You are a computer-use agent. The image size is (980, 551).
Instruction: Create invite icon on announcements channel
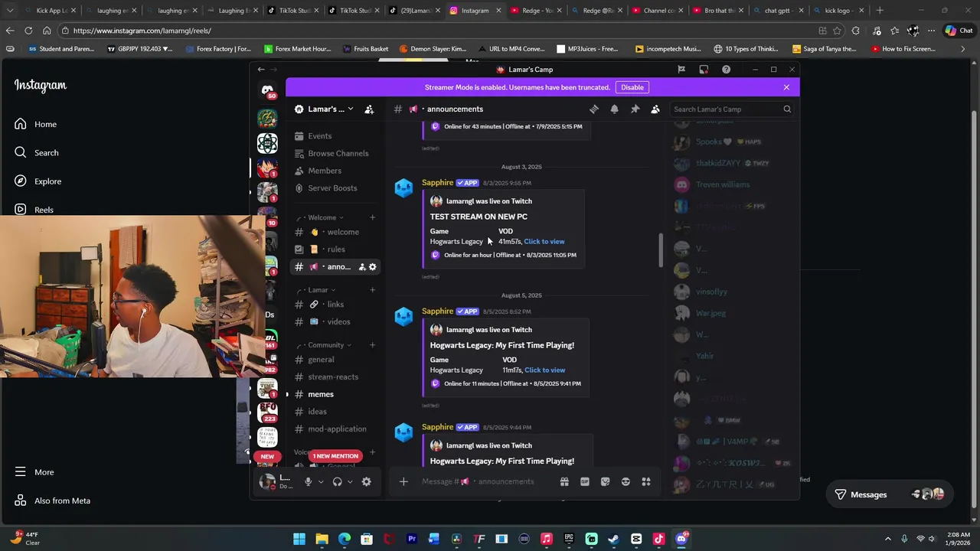click(x=362, y=267)
